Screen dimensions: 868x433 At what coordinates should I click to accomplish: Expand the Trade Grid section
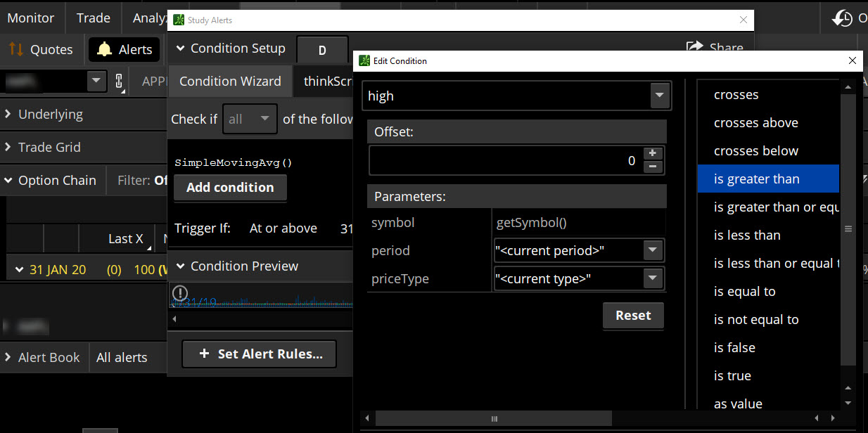8,147
